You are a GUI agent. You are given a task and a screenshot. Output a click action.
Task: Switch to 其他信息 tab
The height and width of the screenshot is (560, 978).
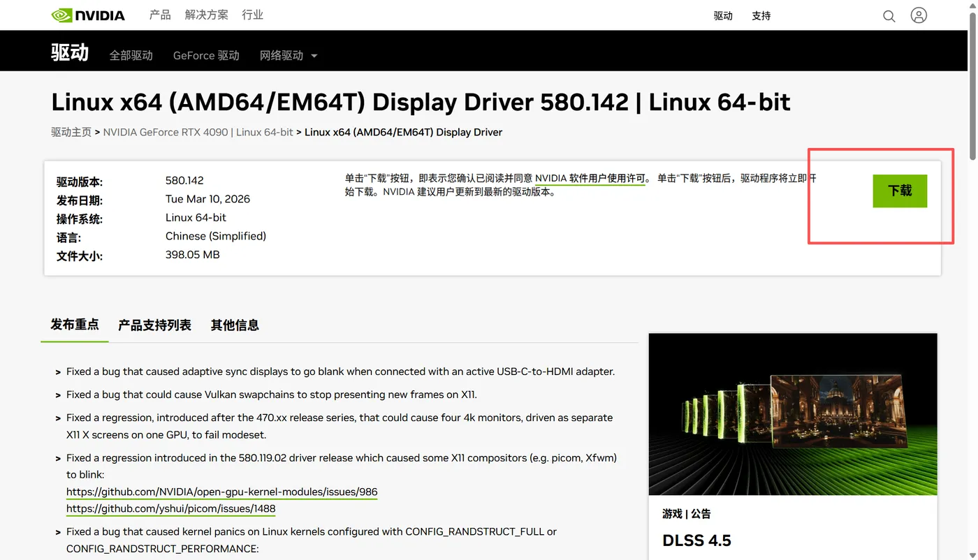[x=235, y=325]
